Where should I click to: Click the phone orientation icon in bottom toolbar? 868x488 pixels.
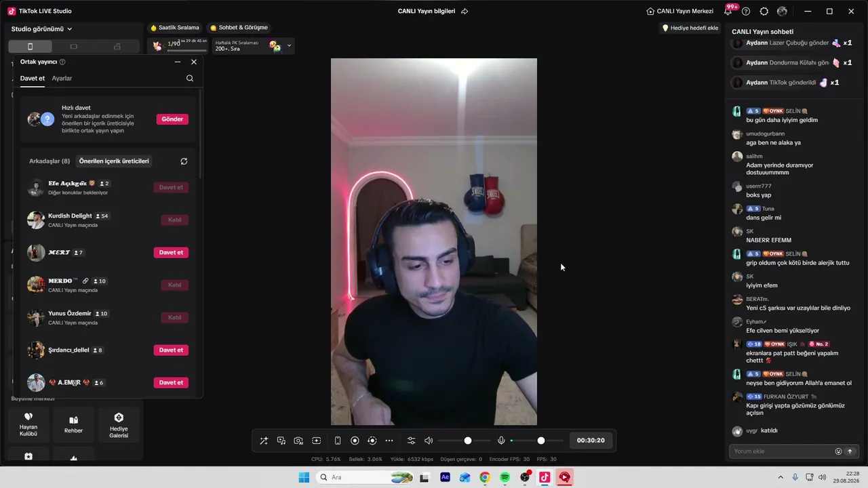[338, 441]
